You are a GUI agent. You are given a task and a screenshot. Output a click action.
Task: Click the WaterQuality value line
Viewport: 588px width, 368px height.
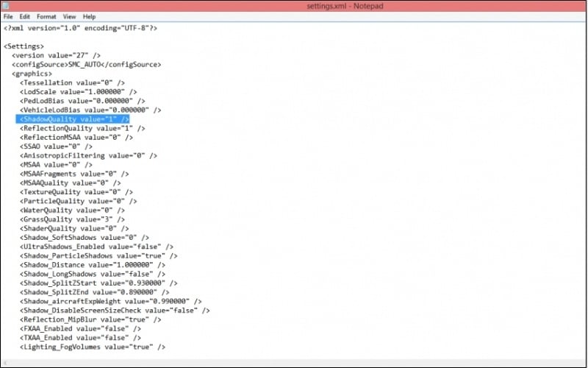pyautogui.click(x=72, y=210)
